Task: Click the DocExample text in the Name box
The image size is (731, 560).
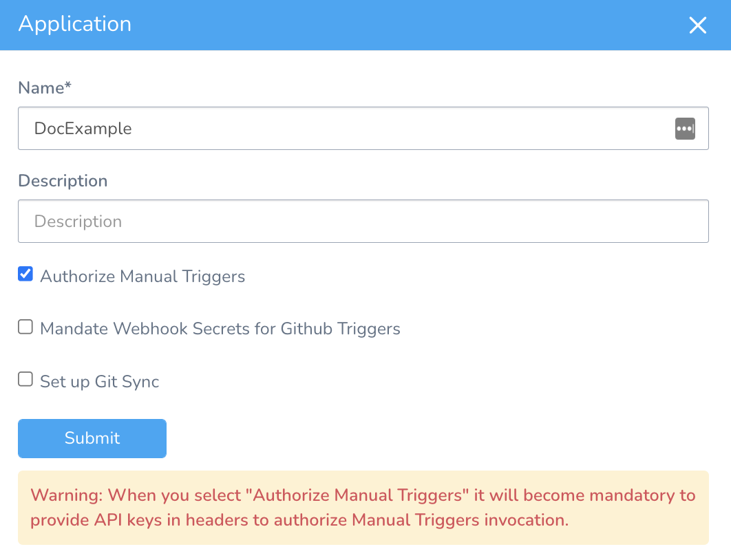Action: point(83,129)
